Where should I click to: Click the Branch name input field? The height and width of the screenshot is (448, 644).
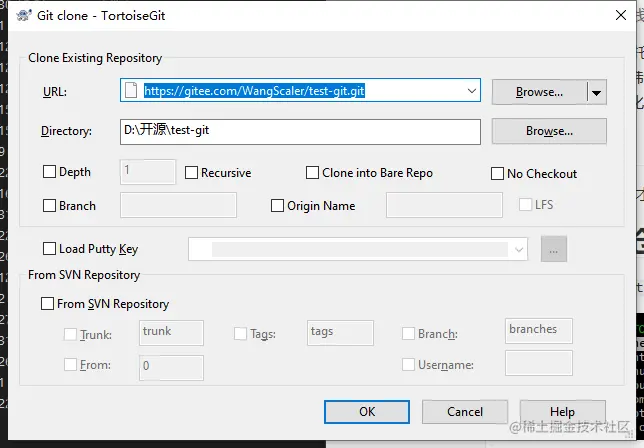coord(178,205)
